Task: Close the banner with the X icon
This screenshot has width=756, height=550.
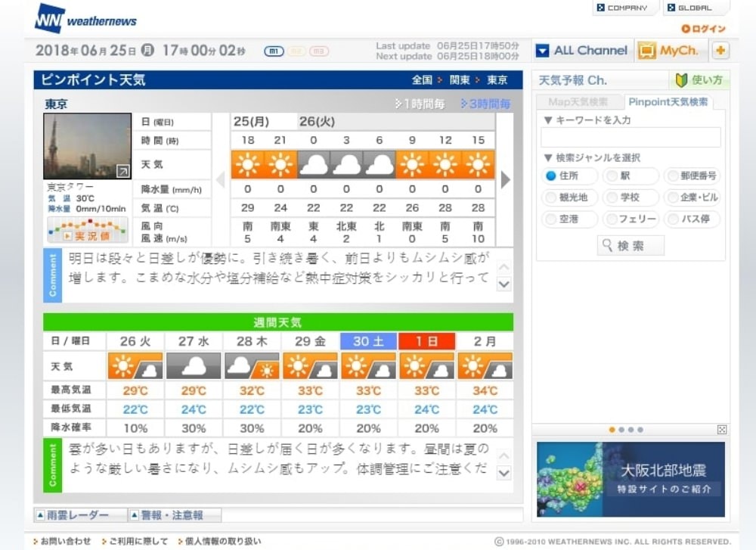Action: coord(721,430)
